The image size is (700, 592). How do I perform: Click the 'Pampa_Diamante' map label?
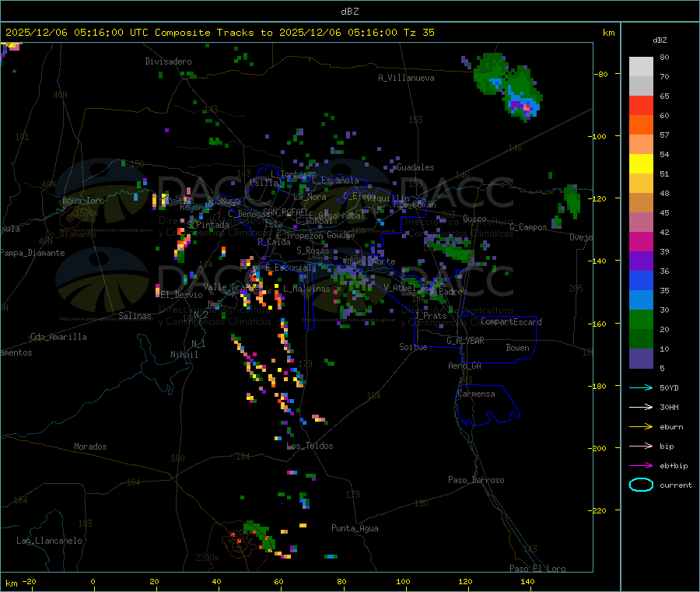tap(33, 253)
